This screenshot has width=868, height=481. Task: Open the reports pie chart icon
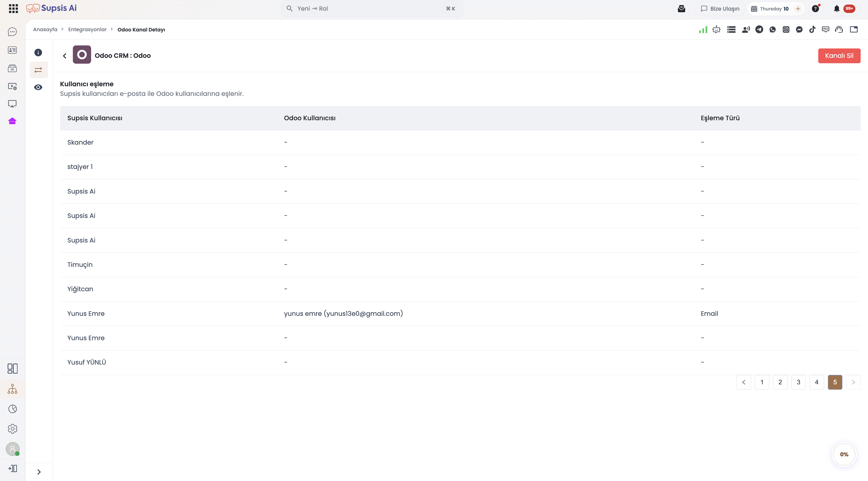tap(12, 409)
